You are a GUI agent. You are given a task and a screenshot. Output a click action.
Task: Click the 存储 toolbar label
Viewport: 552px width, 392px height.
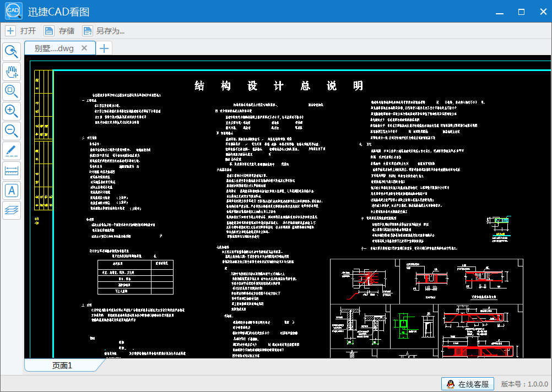coord(67,31)
